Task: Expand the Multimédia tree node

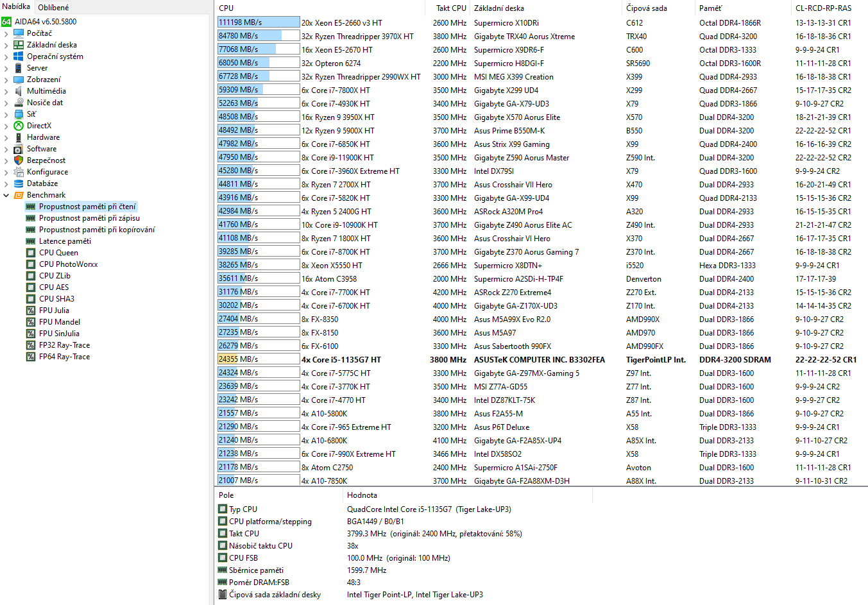Action: [x=6, y=91]
